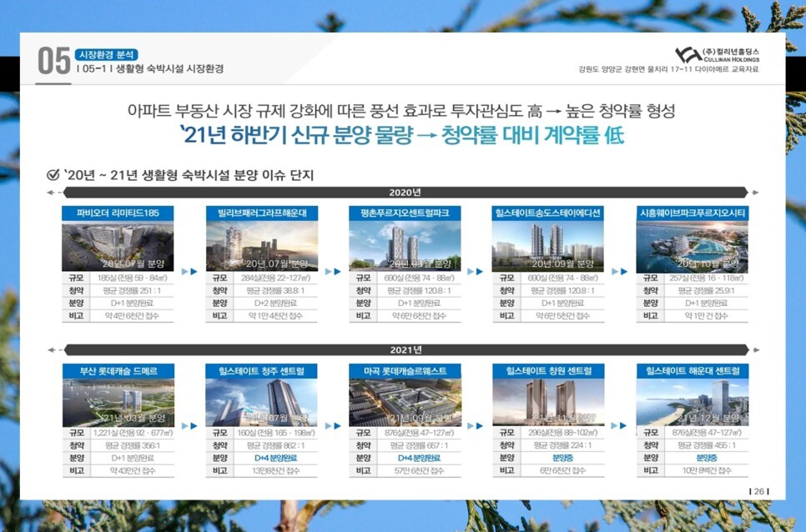The width and height of the screenshot is (806, 532).
Task: Click the 시흥웨이브파크푸르지오시티 card title
Action: coord(693,213)
